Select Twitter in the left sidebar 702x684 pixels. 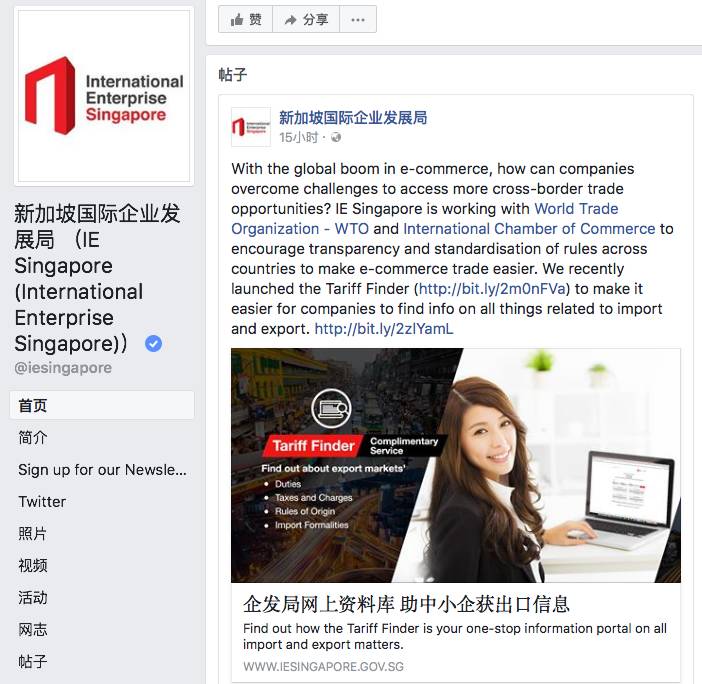click(x=42, y=502)
